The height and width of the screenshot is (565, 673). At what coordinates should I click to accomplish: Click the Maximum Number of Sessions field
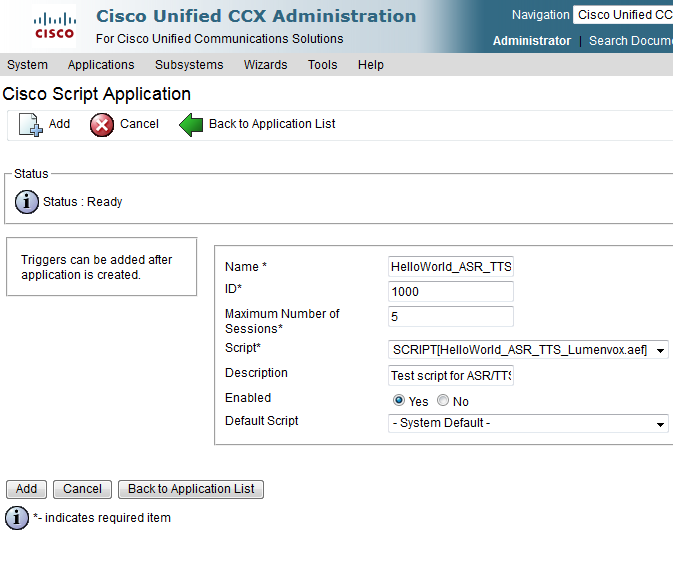point(451,316)
